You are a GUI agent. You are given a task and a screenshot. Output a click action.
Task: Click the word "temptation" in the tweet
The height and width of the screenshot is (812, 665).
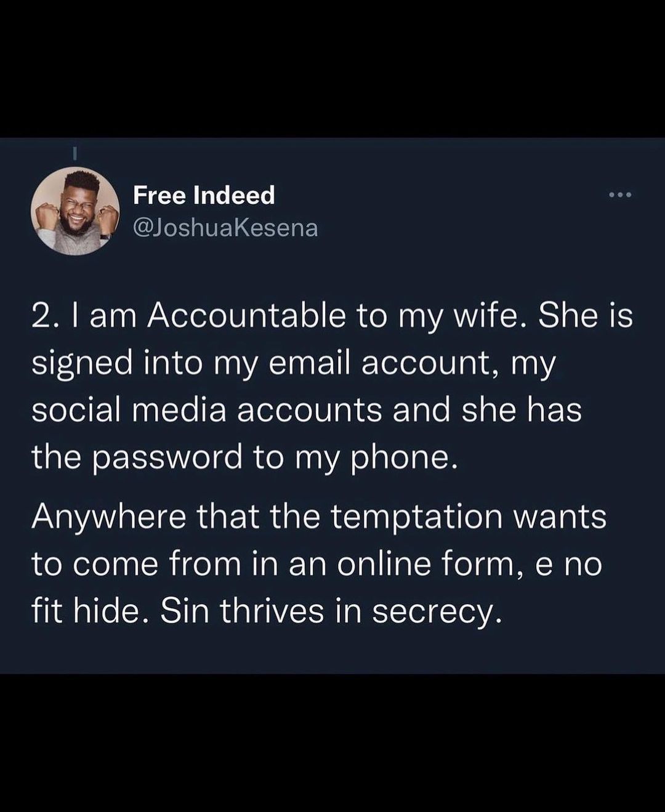[x=416, y=516]
